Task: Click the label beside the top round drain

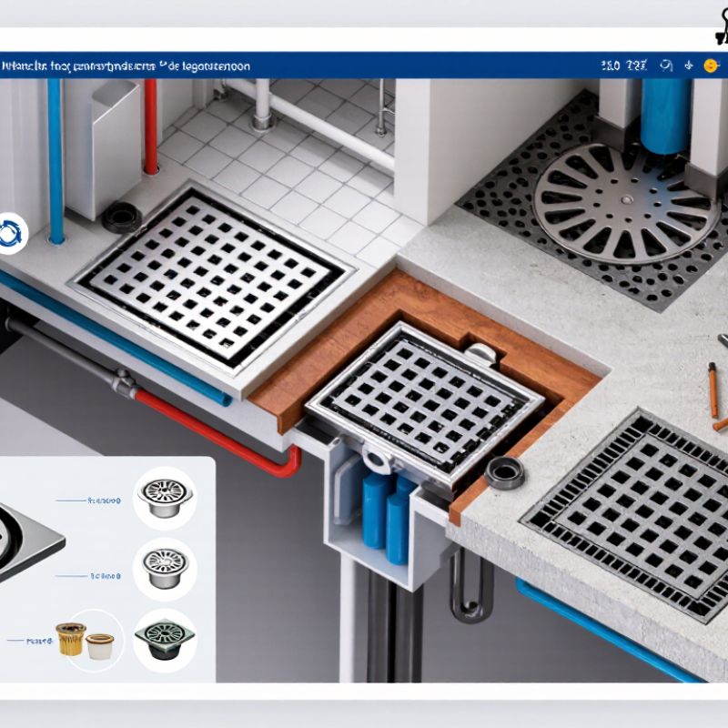Action: (x=104, y=500)
